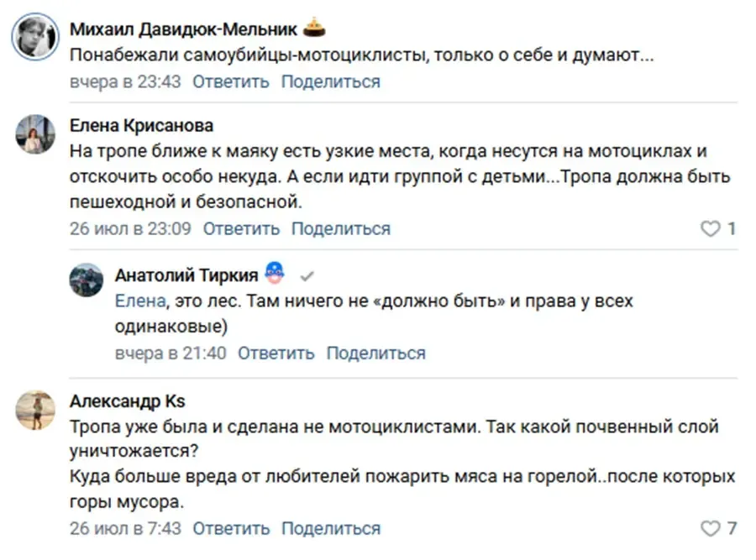Screen dimensions: 756x560
Task: Like Елена Крисанова's comment with heart icon
Action: pyautogui.click(x=710, y=228)
